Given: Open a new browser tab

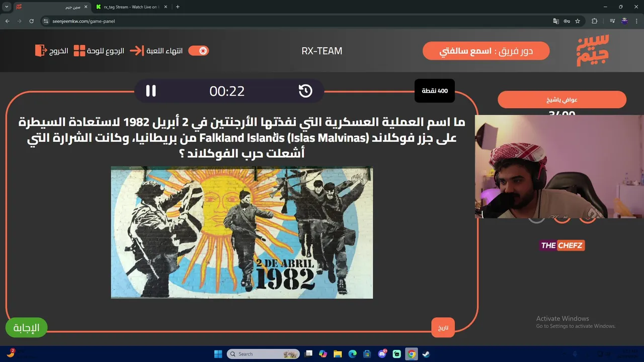Looking at the screenshot, I should [x=178, y=7].
